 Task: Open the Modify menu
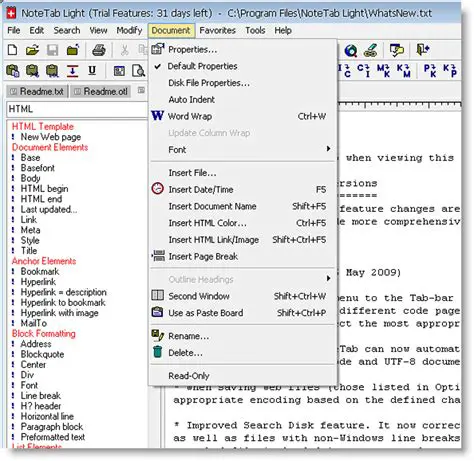click(129, 30)
